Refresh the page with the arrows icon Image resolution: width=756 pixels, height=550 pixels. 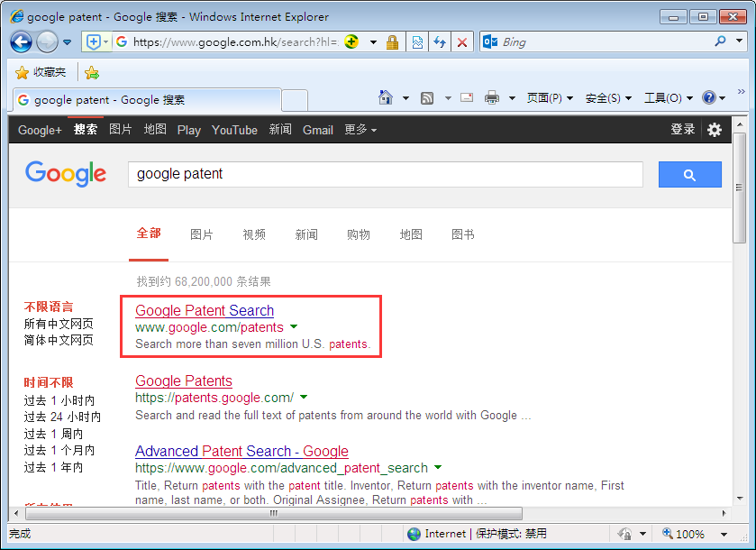pyautogui.click(x=439, y=42)
